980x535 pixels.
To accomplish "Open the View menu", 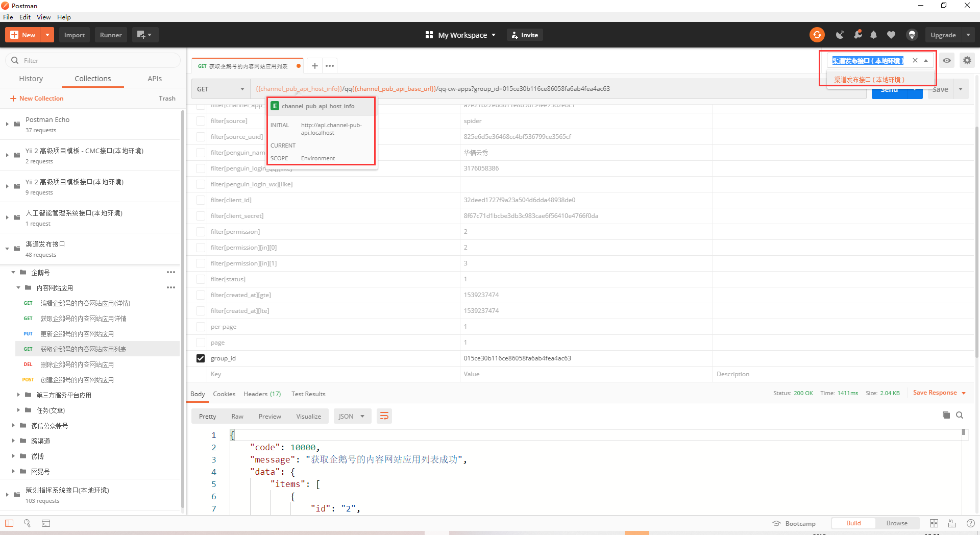I will pyautogui.click(x=43, y=17).
